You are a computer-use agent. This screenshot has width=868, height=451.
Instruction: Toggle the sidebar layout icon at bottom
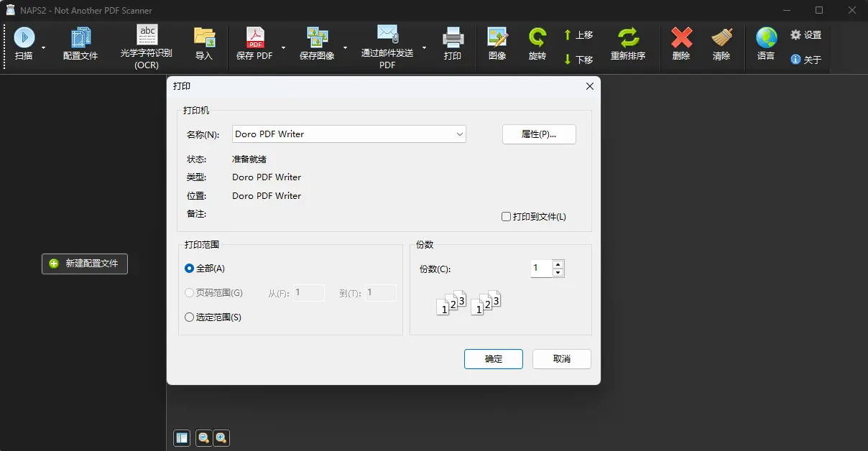[x=182, y=437]
